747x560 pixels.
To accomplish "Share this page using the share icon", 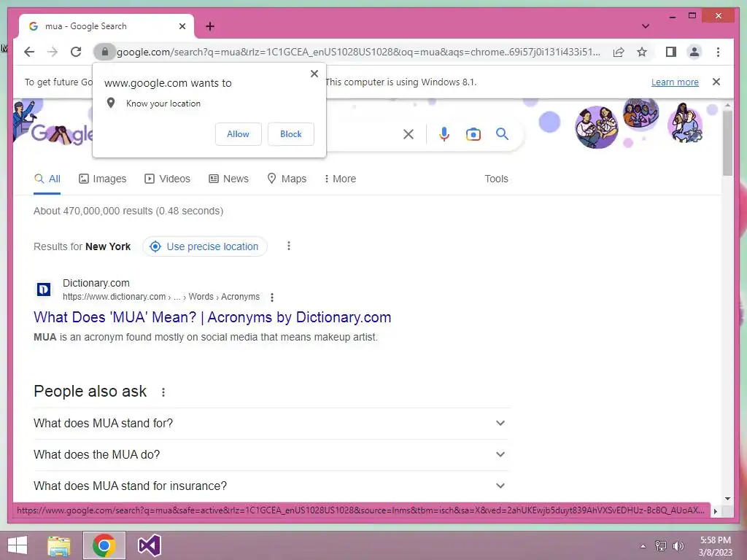I will [619, 52].
